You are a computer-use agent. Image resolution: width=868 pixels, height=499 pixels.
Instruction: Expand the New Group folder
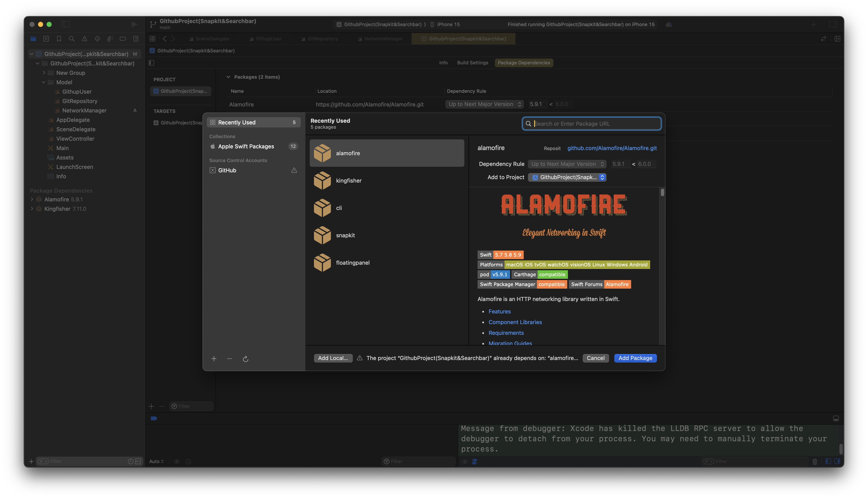tap(44, 73)
